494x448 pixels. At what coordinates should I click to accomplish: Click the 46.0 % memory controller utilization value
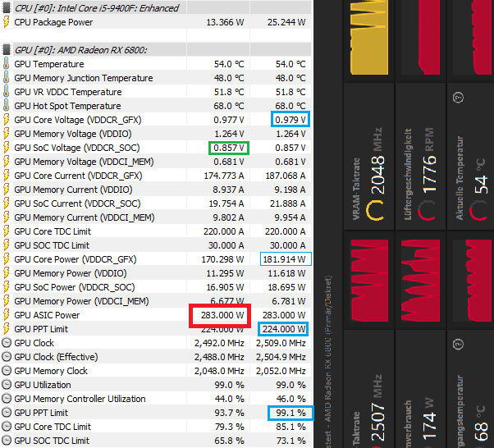(290, 399)
